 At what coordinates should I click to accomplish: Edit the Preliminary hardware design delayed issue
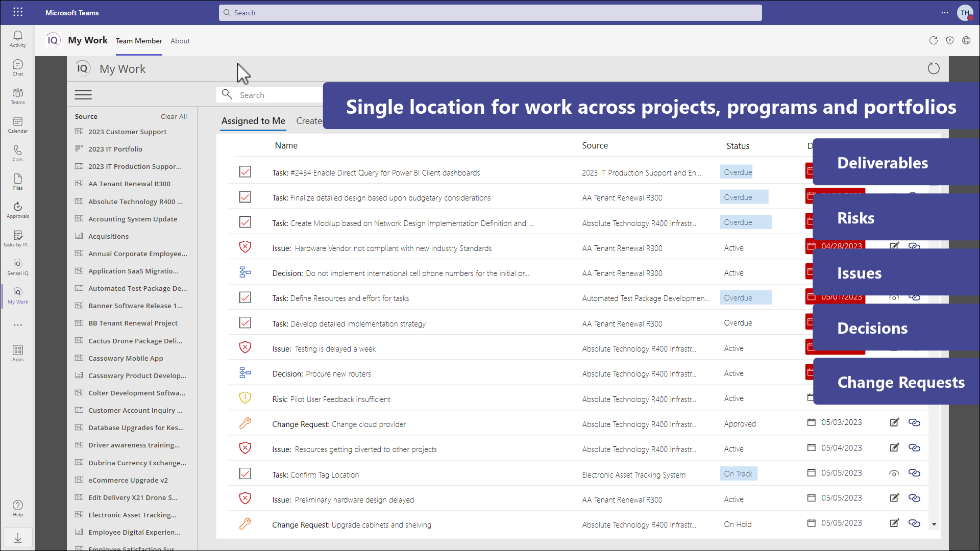click(x=894, y=498)
